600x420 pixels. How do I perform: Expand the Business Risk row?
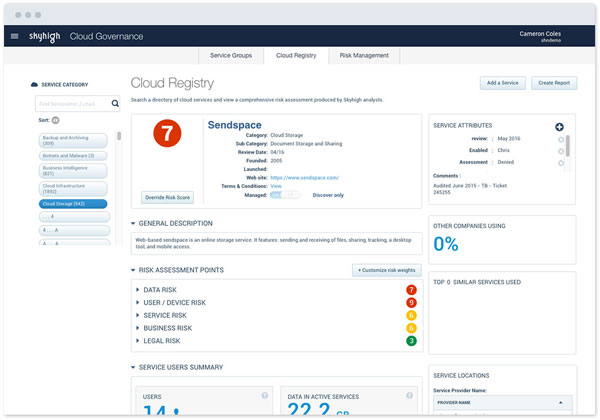tap(137, 328)
